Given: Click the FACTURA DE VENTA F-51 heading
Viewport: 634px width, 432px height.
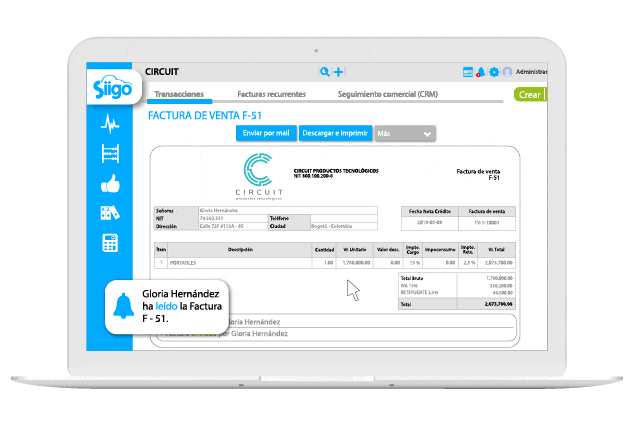Looking at the screenshot, I should coord(205,116).
